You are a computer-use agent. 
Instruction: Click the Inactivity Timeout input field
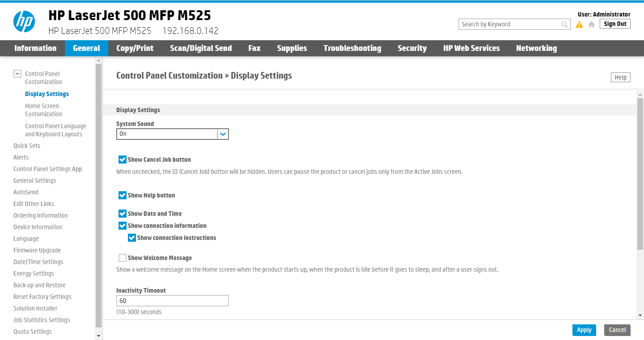[x=173, y=301]
